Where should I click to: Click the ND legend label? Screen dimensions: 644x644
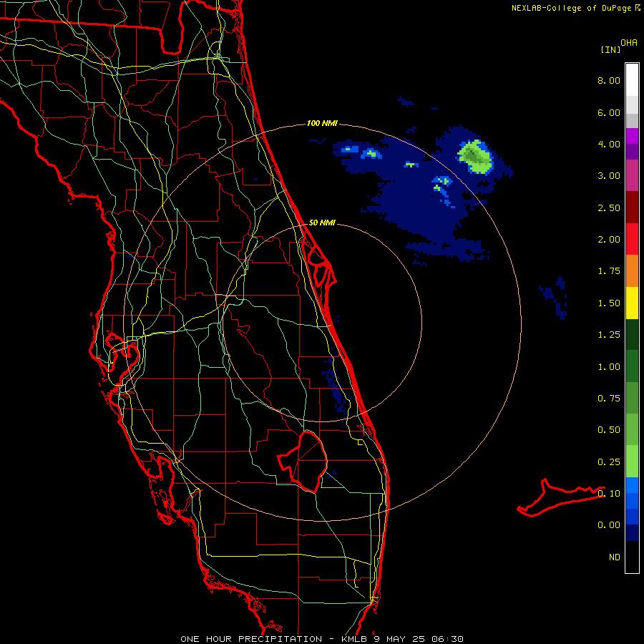(x=615, y=557)
